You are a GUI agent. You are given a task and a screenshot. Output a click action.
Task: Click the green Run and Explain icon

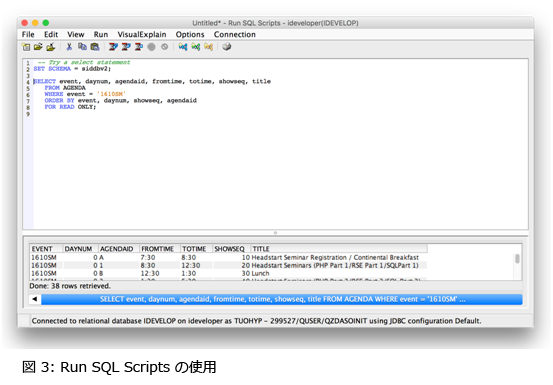[196, 47]
